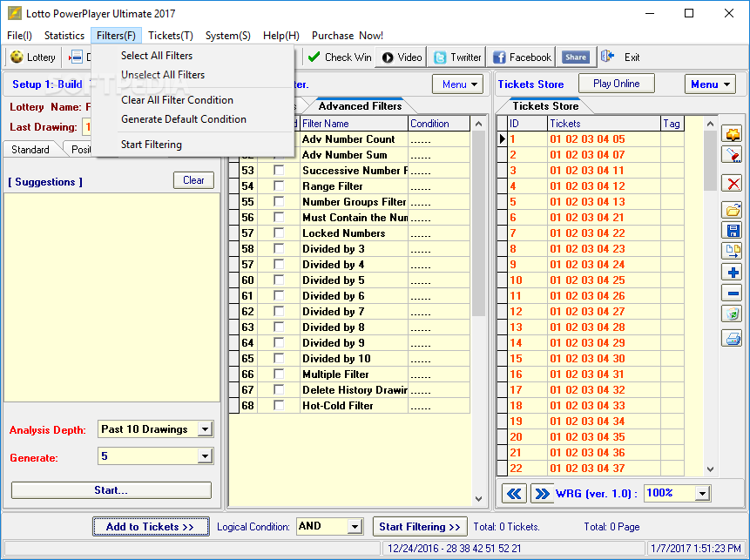Screen dimensions: 750x560
Task: Check the Divided by 10 filter box
Action: (279, 359)
